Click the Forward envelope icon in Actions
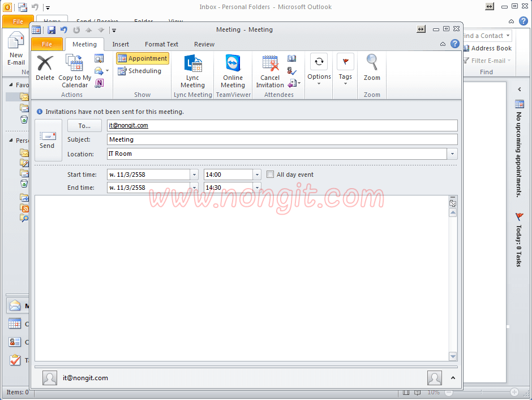 click(98, 71)
